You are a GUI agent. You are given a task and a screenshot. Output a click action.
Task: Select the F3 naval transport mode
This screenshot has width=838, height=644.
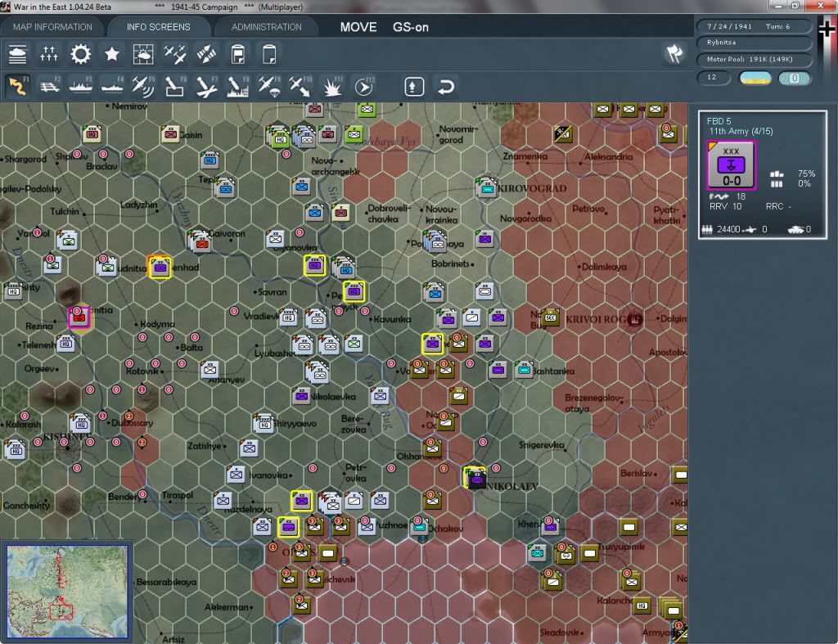[81, 87]
